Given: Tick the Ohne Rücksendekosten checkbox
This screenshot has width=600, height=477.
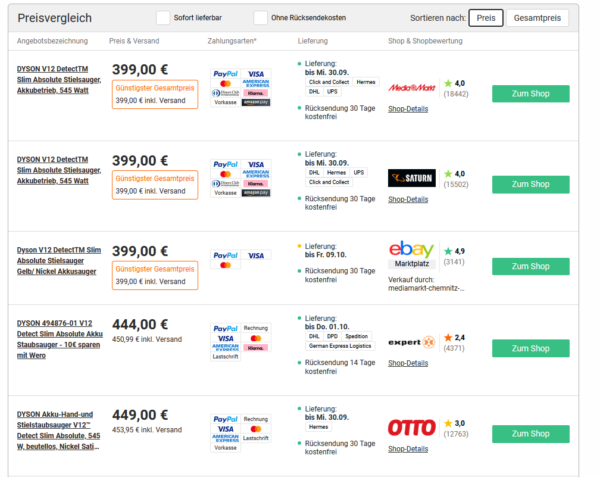Looking at the screenshot, I should click(261, 18).
